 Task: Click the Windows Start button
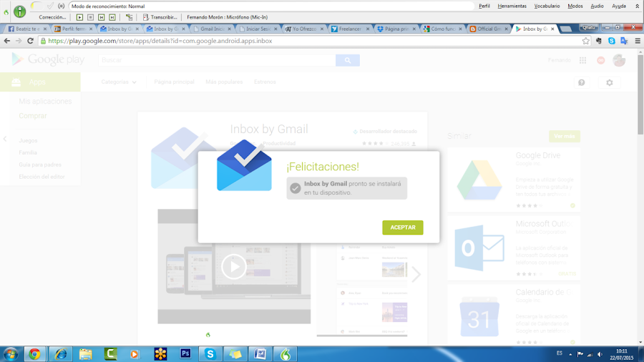[10, 354]
